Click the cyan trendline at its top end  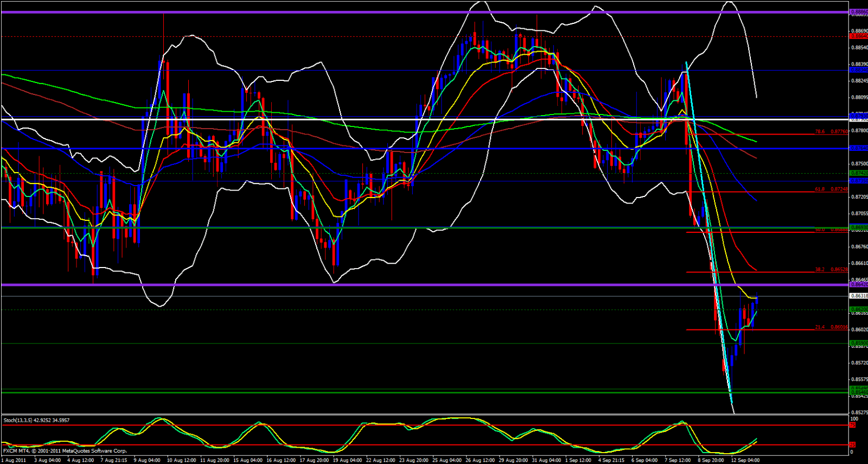coord(687,63)
